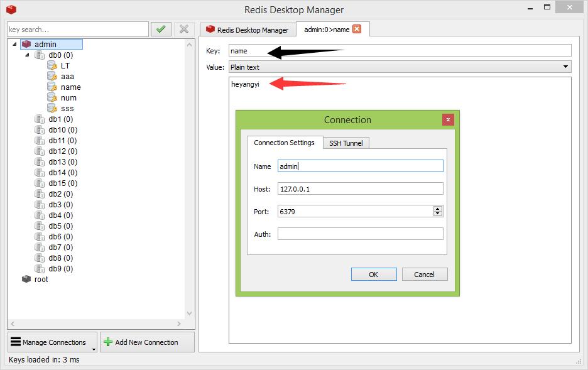This screenshot has width=588, height=370.
Task: Click the key icon beside aaa
Action: 52,77
